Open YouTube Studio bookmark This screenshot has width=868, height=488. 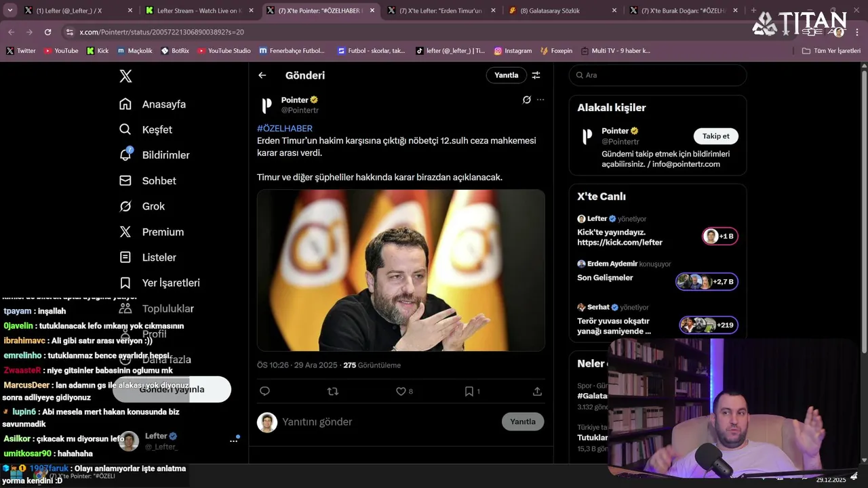(224, 51)
